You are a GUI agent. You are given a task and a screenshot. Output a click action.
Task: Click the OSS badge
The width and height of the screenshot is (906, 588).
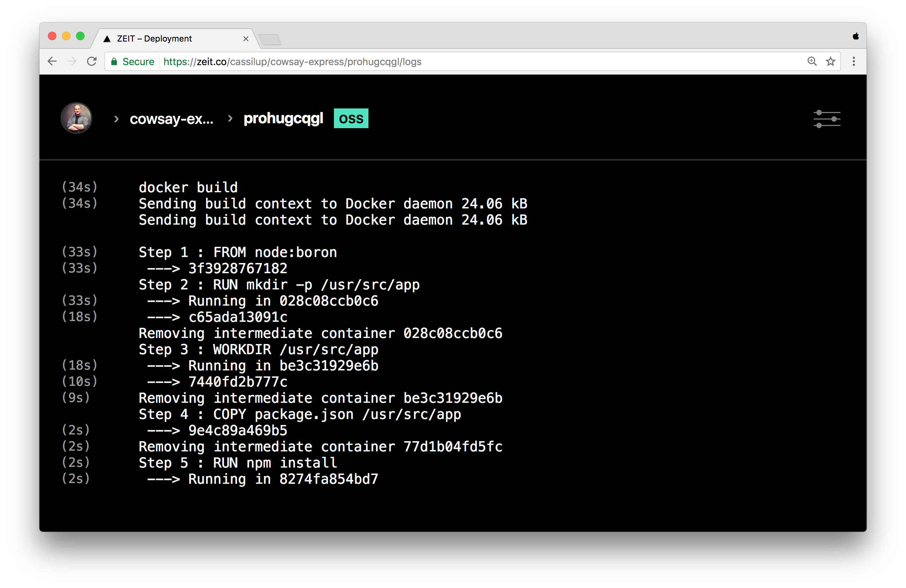350,118
